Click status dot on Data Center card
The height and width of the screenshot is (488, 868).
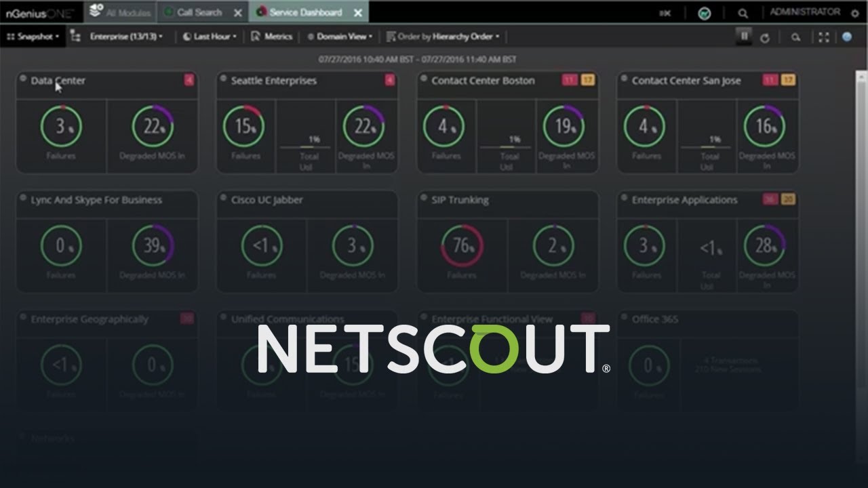(x=23, y=78)
